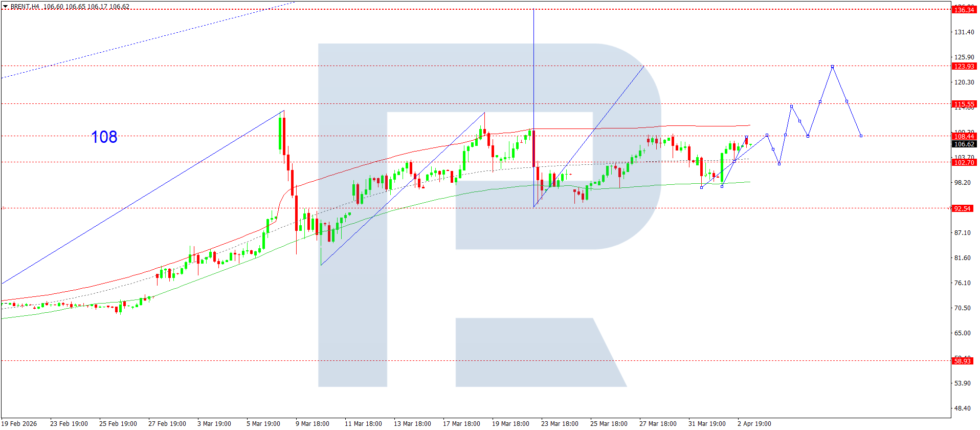
Task: Select the 102.70 red price level tag
Action: pyautogui.click(x=964, y=162)
